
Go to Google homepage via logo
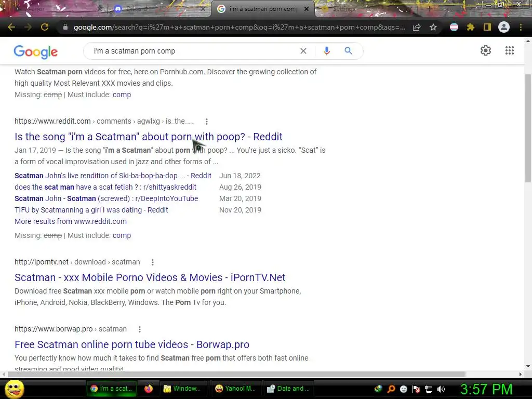coord(36,51)
